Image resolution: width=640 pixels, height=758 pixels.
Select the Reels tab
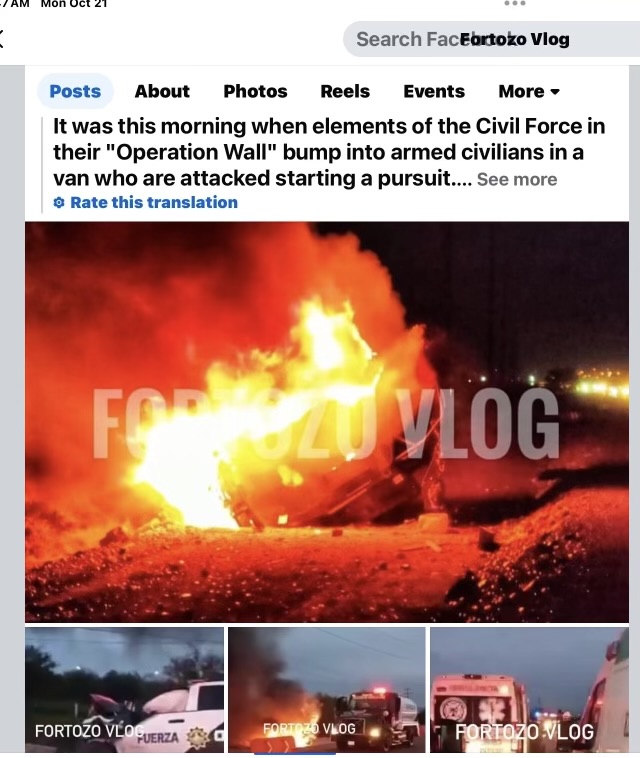pos(345,91)
